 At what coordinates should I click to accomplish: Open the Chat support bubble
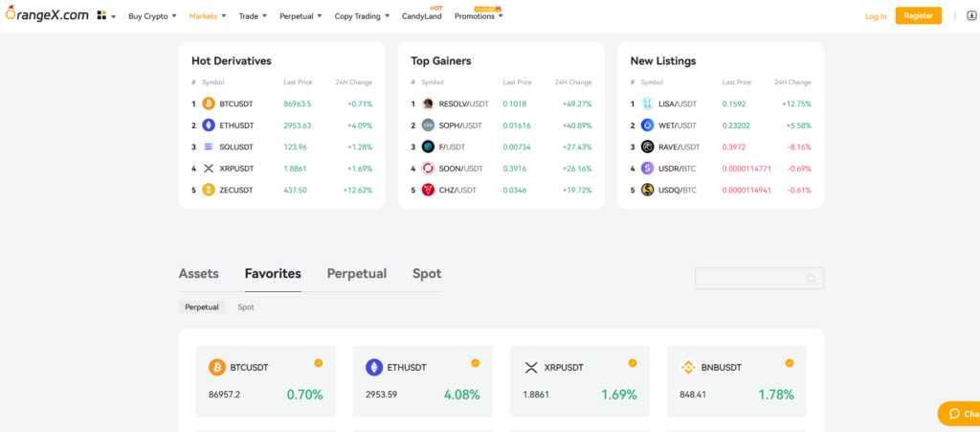pyautogui.click(x=959, y=414)
